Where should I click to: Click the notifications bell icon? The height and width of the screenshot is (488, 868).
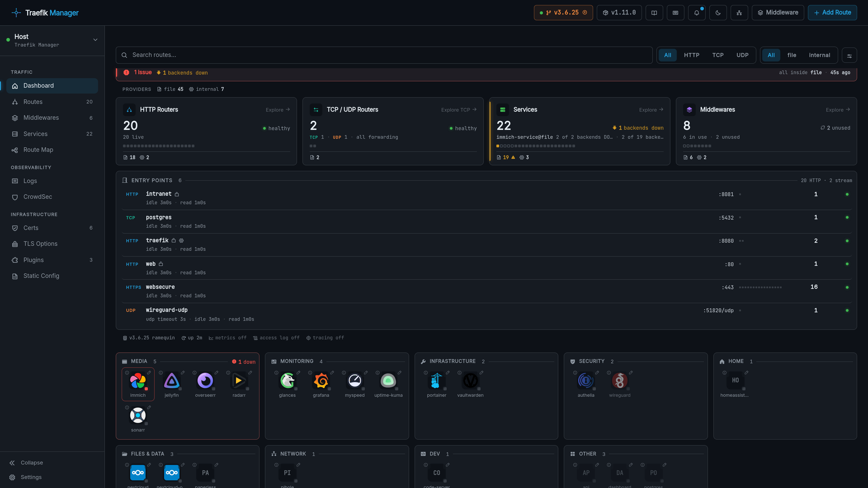[x=697, y=13]
